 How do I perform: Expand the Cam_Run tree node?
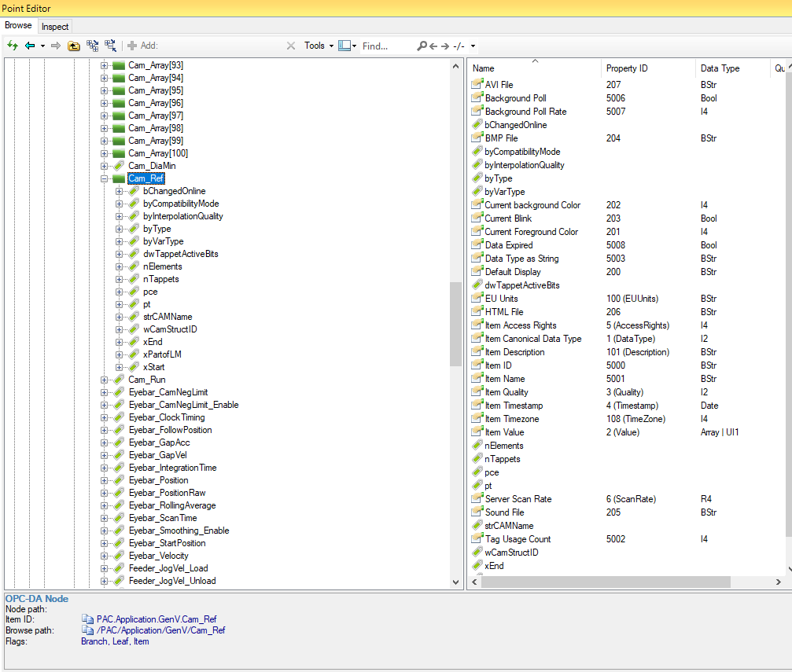click(x=105, y=380)
